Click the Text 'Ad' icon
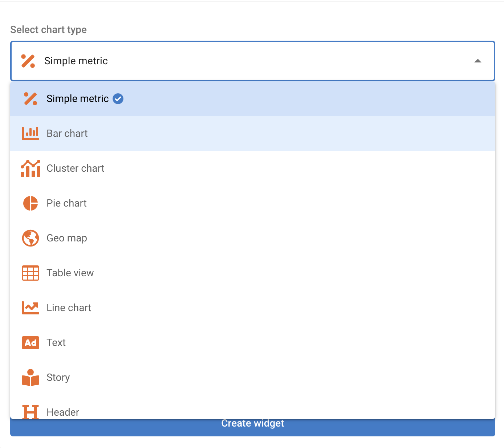Screen dimensions: 504x448 (x=31, y=343)
